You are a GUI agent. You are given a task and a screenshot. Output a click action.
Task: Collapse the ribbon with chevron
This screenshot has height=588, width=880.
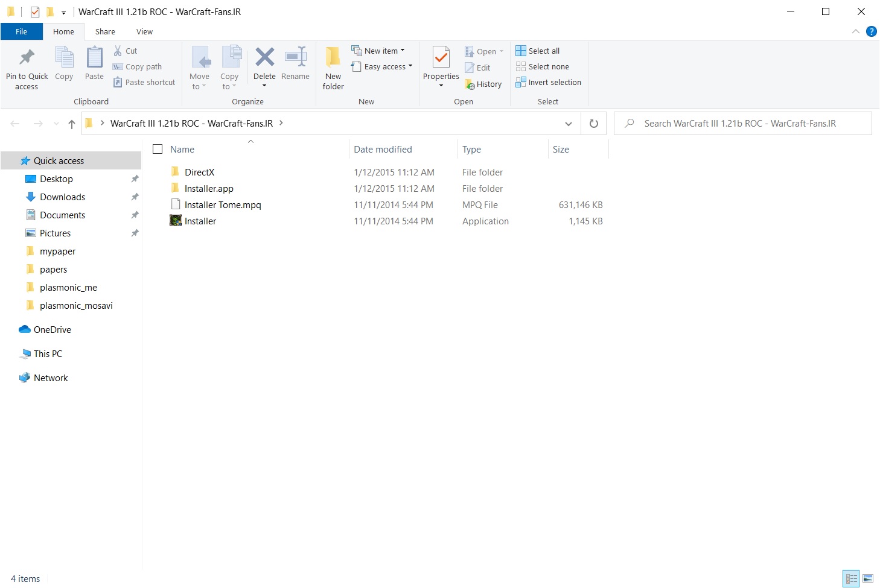[855, 31]
